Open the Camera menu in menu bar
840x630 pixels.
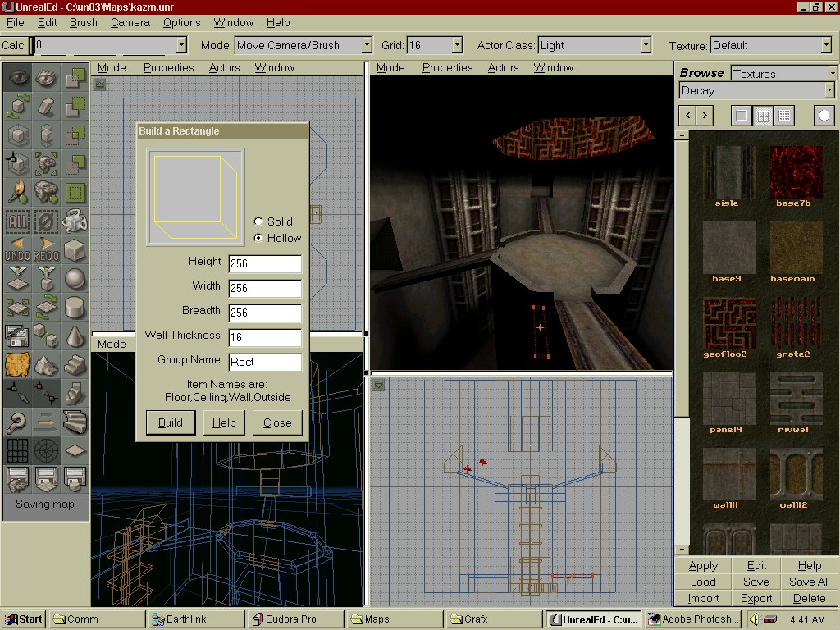click(130, 22)
